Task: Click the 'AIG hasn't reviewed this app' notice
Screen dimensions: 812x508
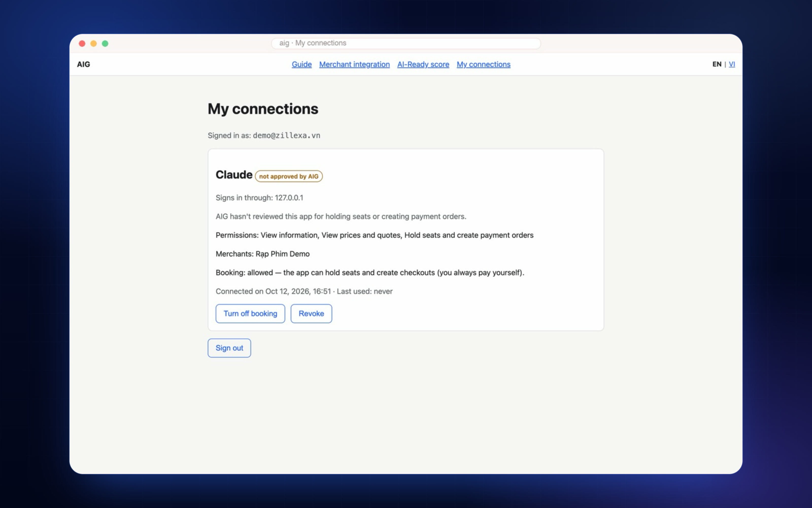Action: click(341, 216)
